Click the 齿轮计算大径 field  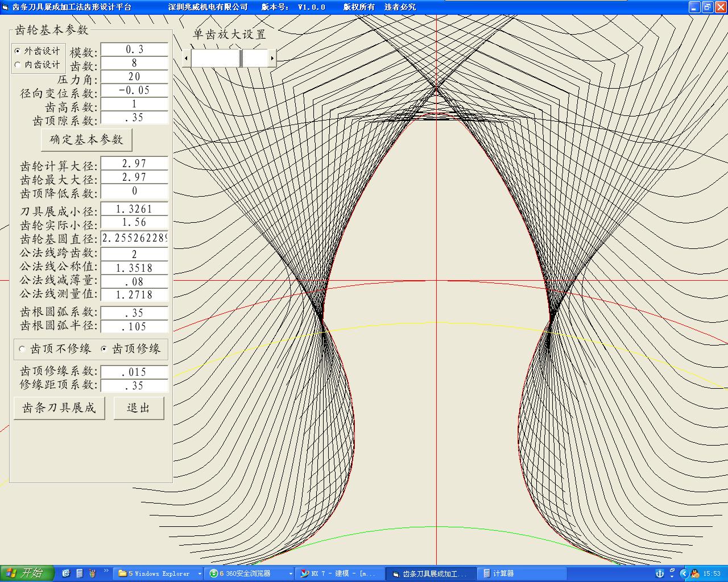[x=134, y=164]
